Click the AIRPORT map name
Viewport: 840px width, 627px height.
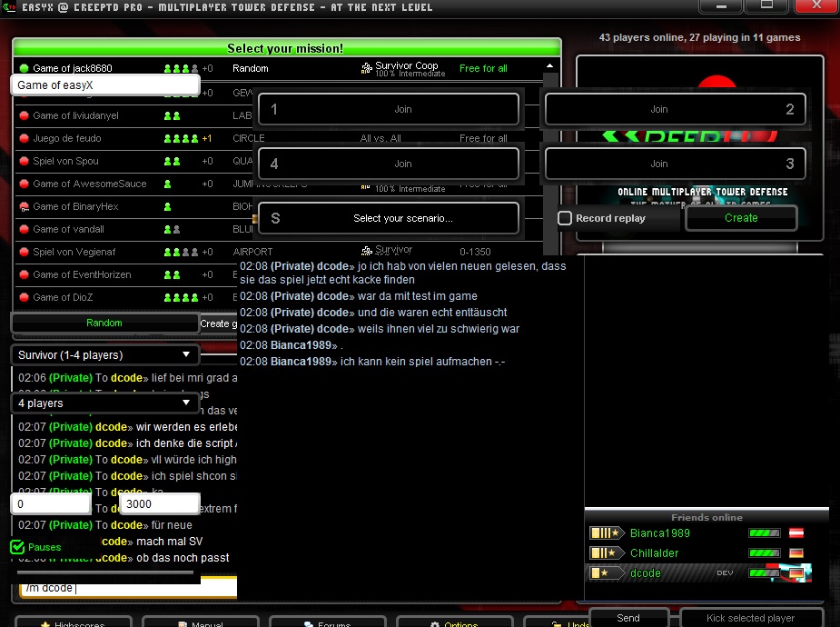point(252,252)
